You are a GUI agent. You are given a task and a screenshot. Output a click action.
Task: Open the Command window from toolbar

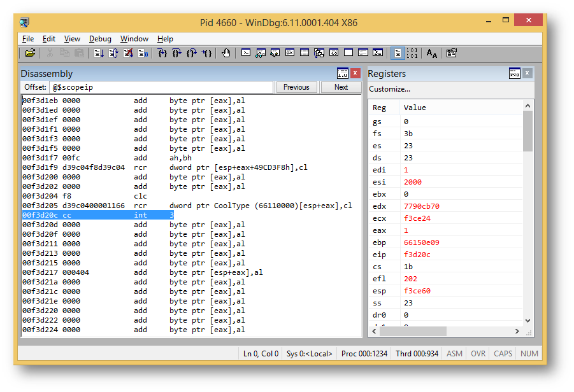pos(246,53)
